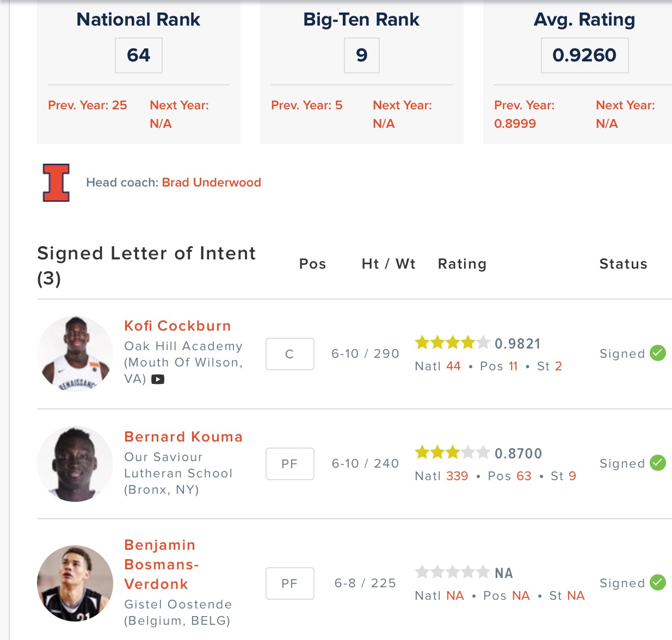Click Bernard Kouma's green signed checkmark
672x640 pixels.
point(658,463)
